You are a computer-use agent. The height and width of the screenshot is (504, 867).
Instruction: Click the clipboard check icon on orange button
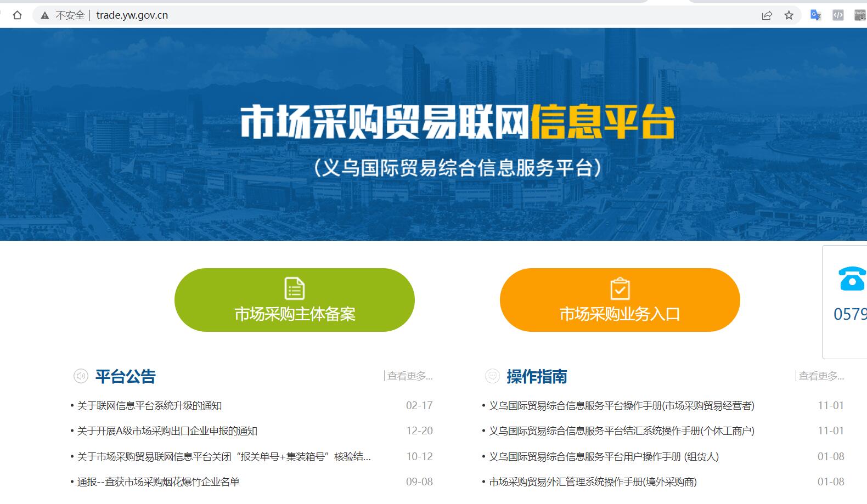(620, 288)
